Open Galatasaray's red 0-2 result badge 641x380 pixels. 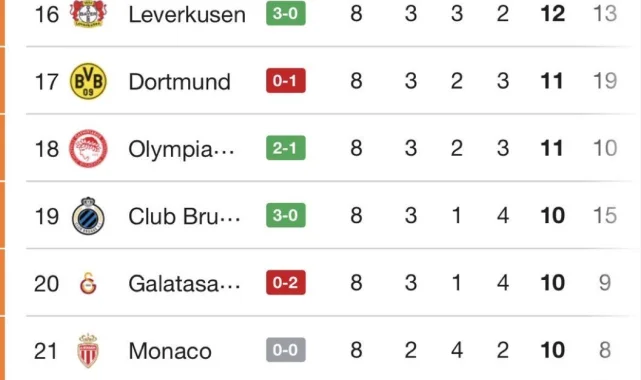[286, 282]
